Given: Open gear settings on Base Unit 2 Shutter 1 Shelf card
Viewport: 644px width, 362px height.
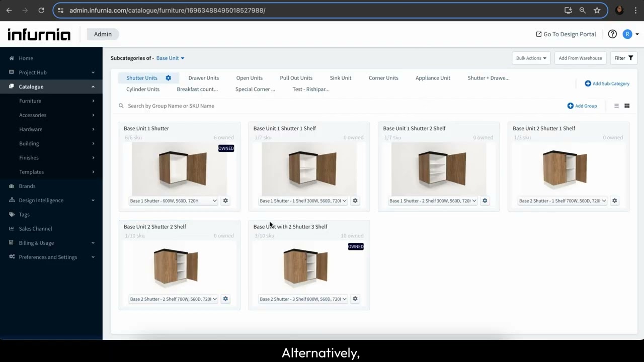Looking at the screenshot, I should click(614, 201).
